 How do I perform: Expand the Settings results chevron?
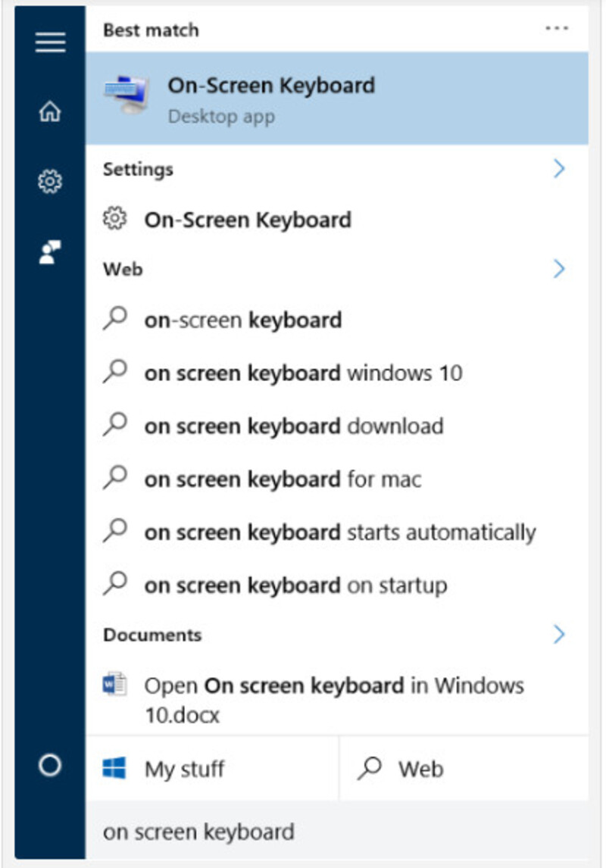pos(559,168)
